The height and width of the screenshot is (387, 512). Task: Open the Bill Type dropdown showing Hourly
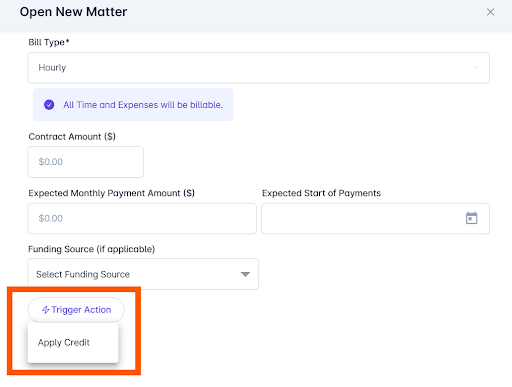tap(258, 68)
